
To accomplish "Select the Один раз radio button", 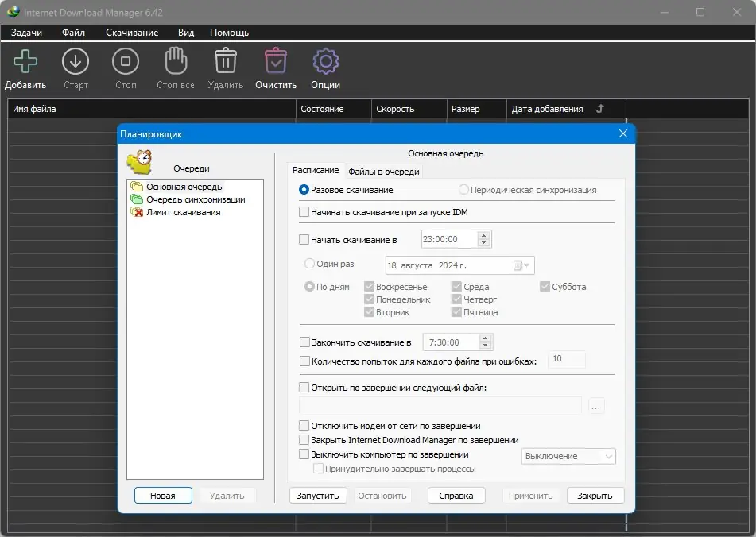I will click(309, 264).
